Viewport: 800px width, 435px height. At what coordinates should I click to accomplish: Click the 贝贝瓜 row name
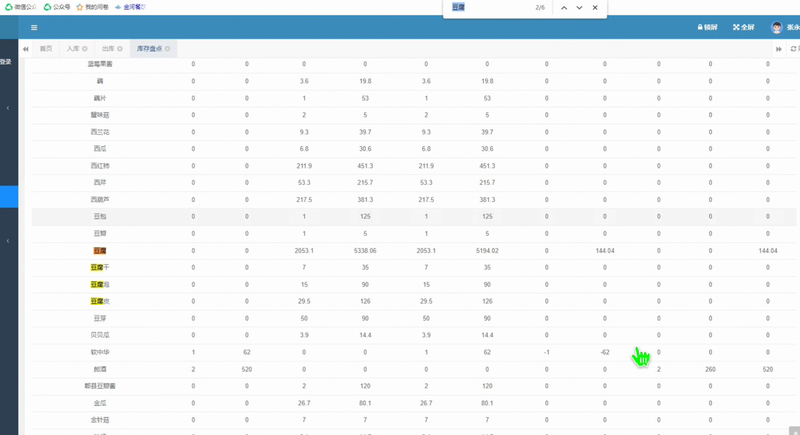100,335
